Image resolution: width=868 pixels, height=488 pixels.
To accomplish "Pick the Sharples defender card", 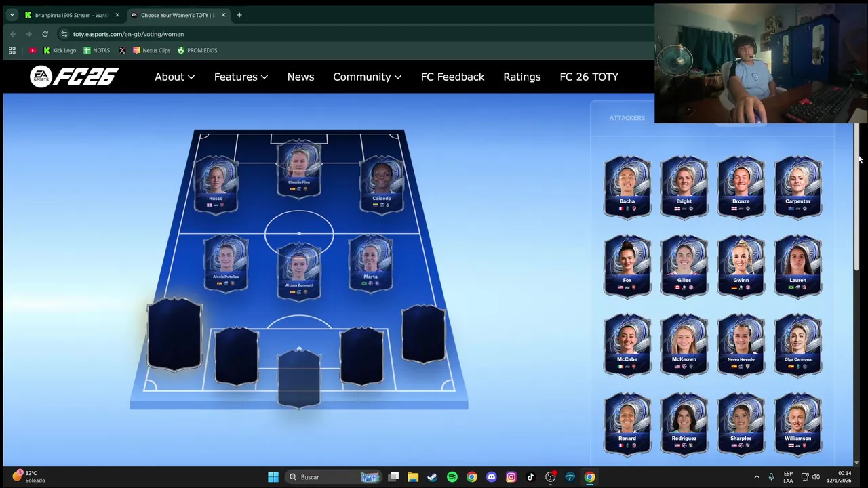I will click(x=741, y=424).
